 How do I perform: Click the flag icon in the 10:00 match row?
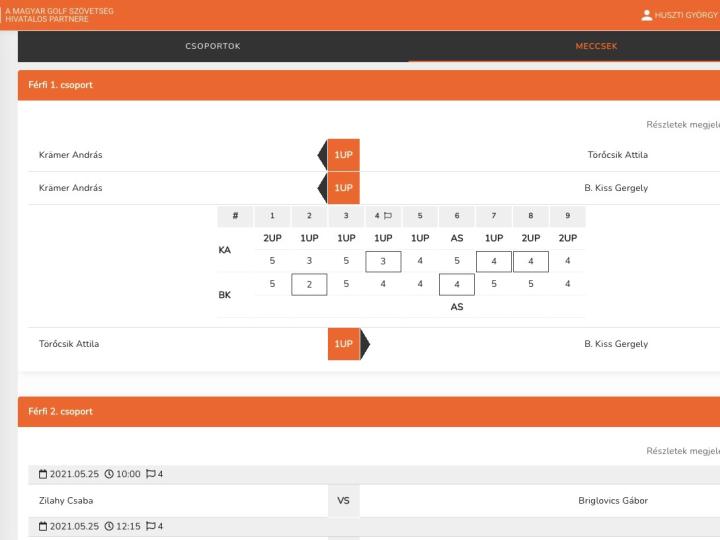pyautogui.click(x=151, y=474)
